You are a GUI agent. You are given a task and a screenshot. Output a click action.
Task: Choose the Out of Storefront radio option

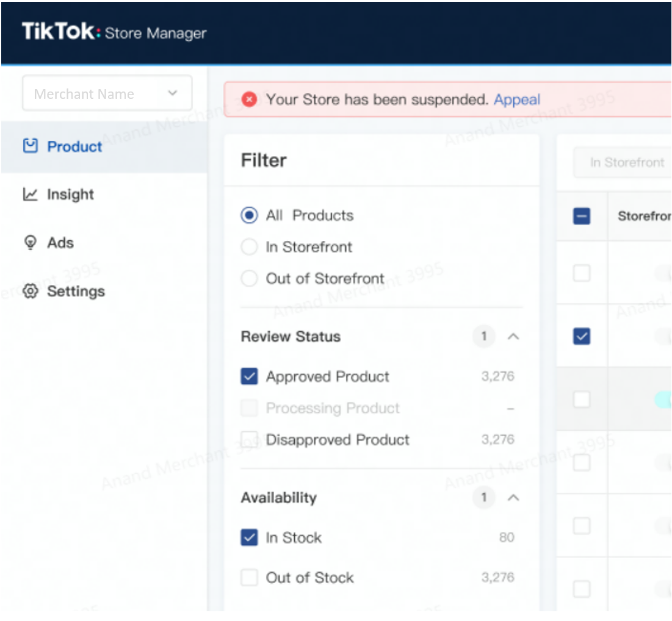pos(249,279)
